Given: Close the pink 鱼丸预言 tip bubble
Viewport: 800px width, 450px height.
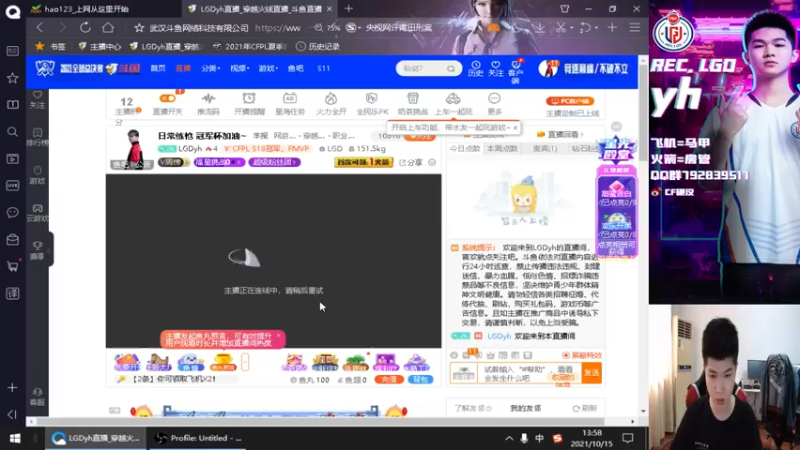Looking at the screenshot, I should click(279, 335).
